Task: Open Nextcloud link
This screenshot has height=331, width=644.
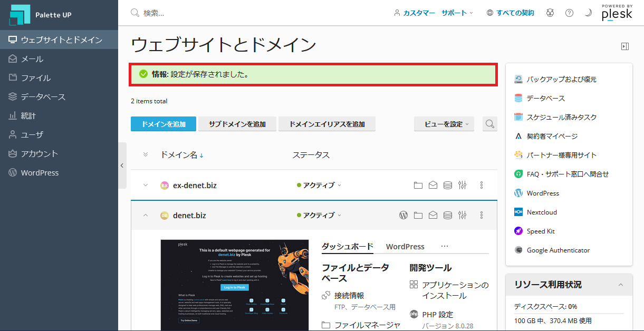Action: pyautogui.click(x=535, y=212)
